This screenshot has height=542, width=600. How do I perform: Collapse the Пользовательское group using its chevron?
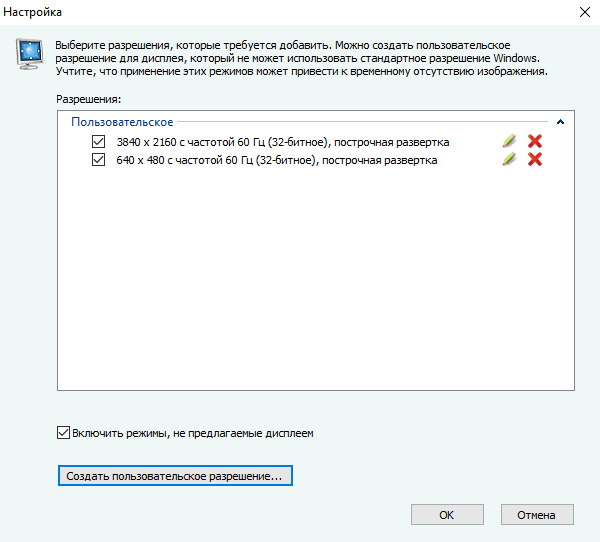tap(560, 123)
